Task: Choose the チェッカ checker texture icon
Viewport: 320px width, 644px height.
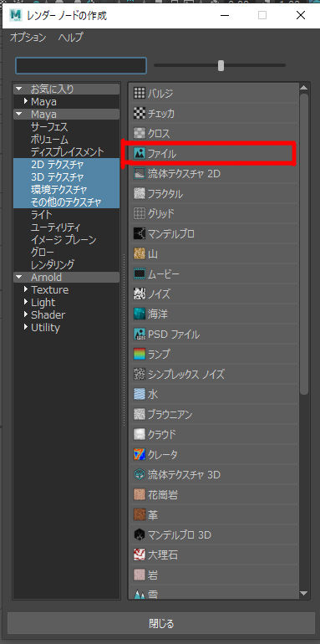Action: tap(140, 114)
